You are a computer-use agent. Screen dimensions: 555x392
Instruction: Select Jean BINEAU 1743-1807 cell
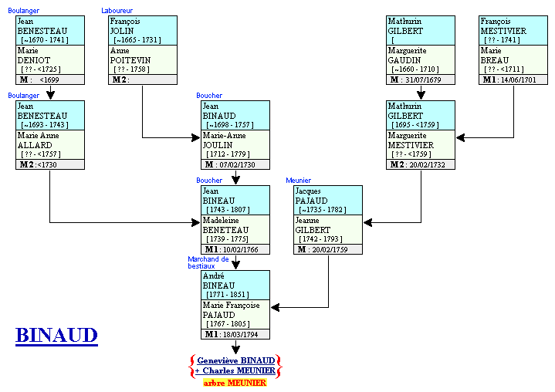[x=235, y=200]
